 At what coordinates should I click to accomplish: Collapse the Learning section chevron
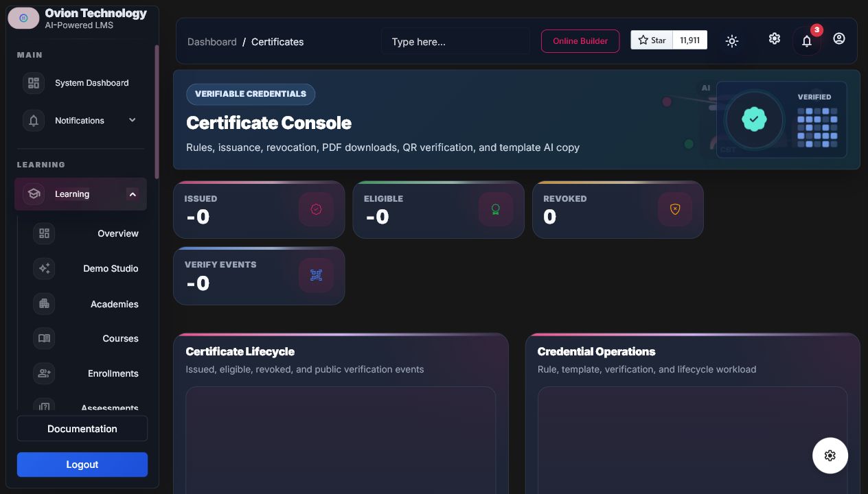coord(133,194)
